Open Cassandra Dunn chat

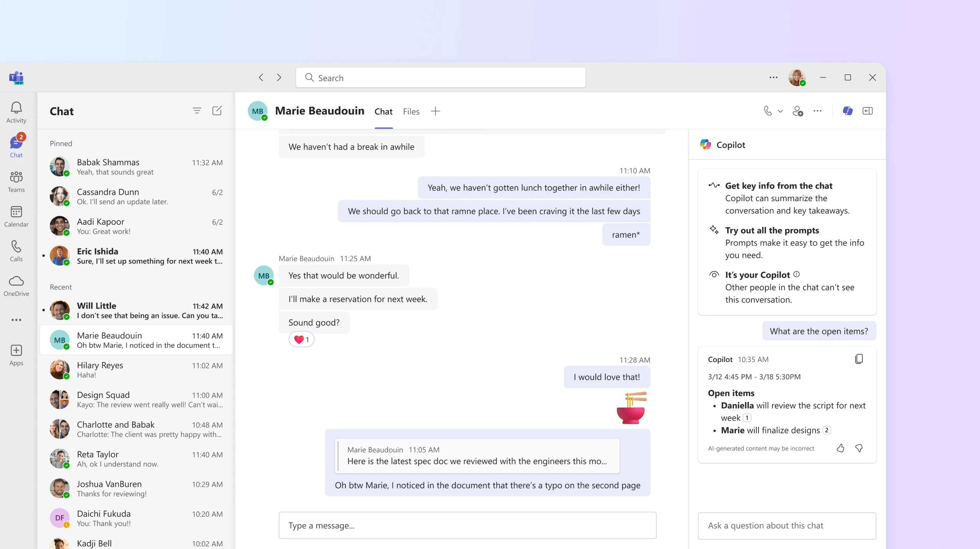[136, 196]
